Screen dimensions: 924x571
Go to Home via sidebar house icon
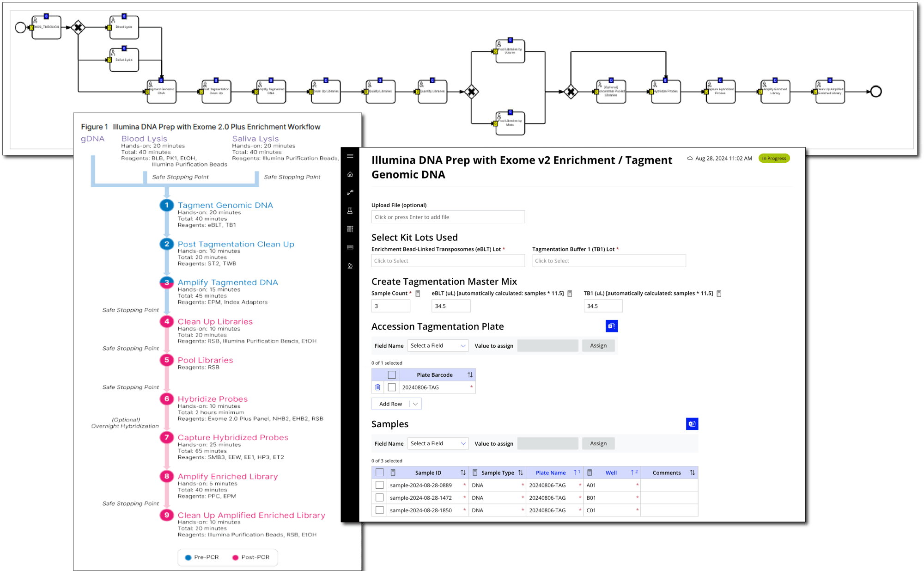(x=350, y=174)
